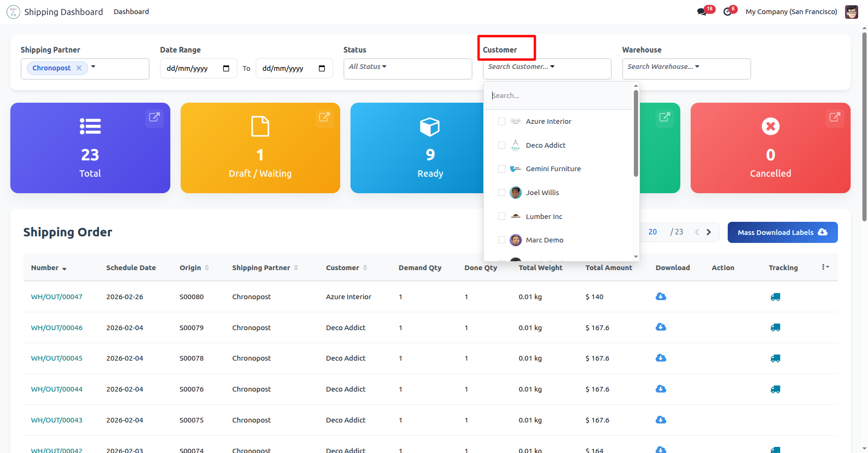Open Total card external link icon
Screen dimensions: 868x453
point(154,117)
